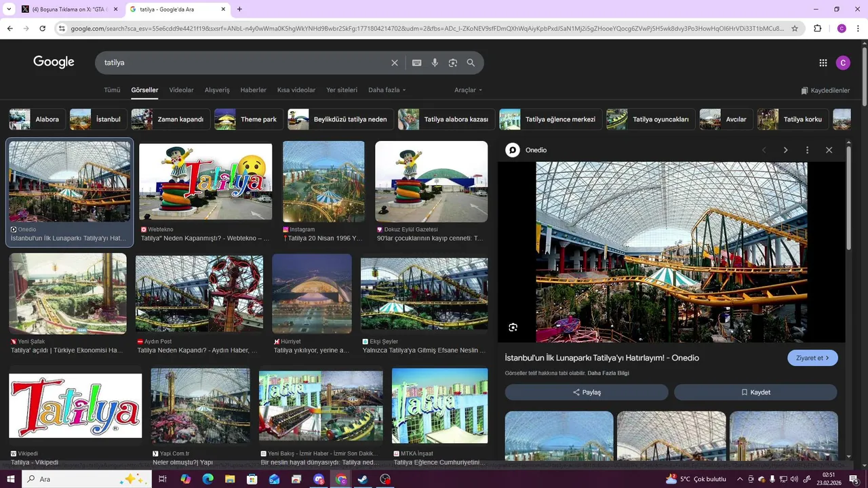Viewport: 868px width, 488px height.
Task: Open Daha Fazla Bilgi copyright link
Action: pyautogui.click(x=608, y=373)
